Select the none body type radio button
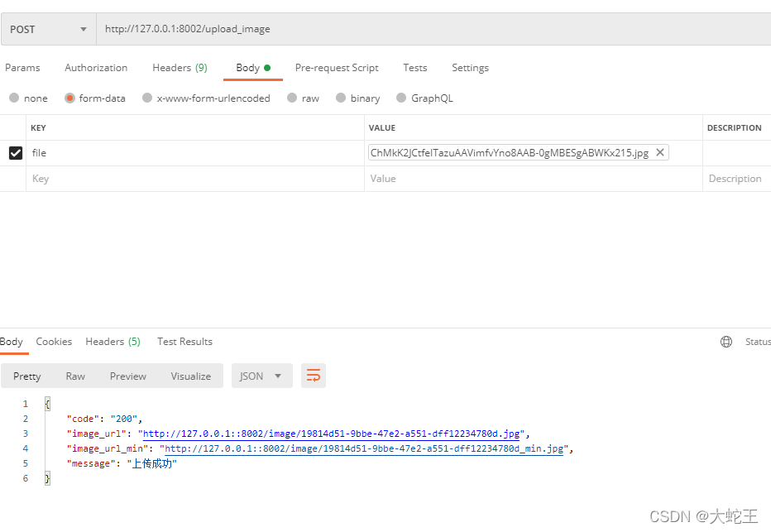 point(14,98)
